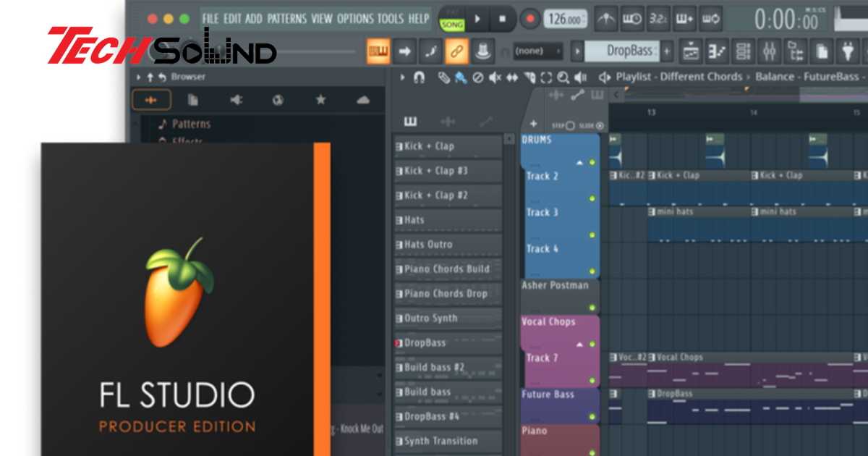Toggle the magnet snap icon in Playlist
This screenshot has height=456, width=868.
click(x=419, y=77)
